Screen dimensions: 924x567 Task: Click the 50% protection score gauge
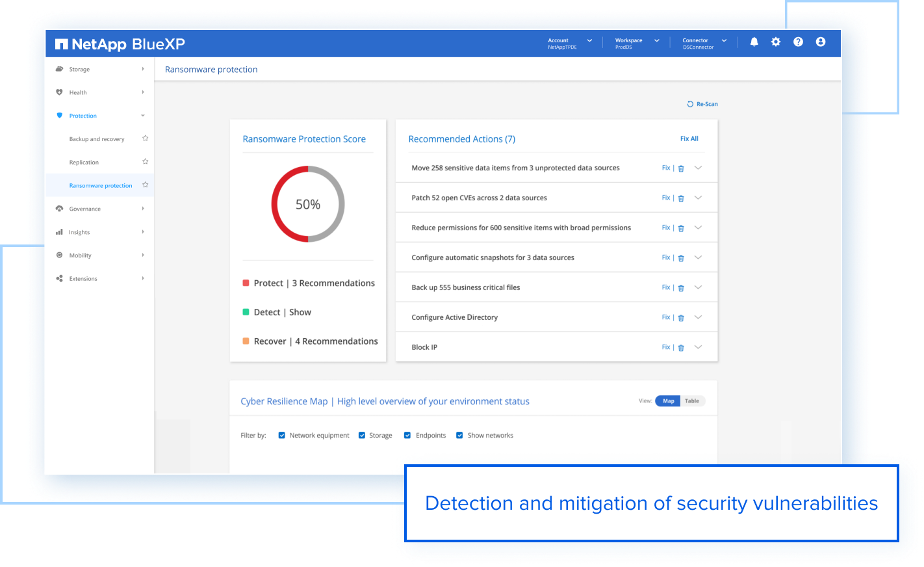coord(307,204)
